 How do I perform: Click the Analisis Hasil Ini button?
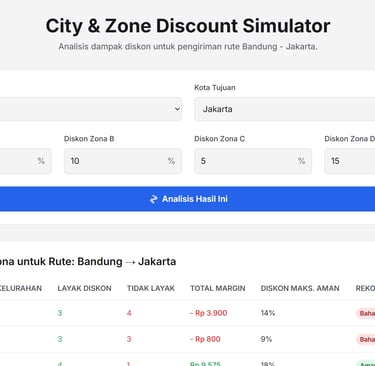(187, 199)
